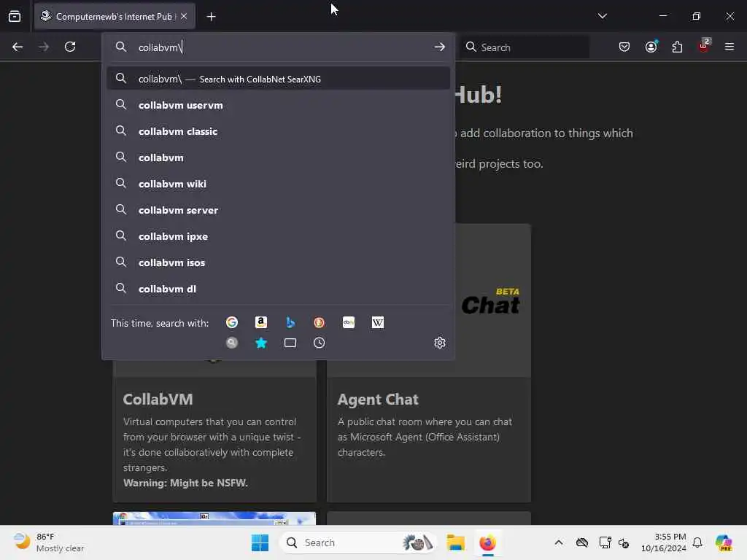Search this time with DuckDuckGo

[320, 322]
